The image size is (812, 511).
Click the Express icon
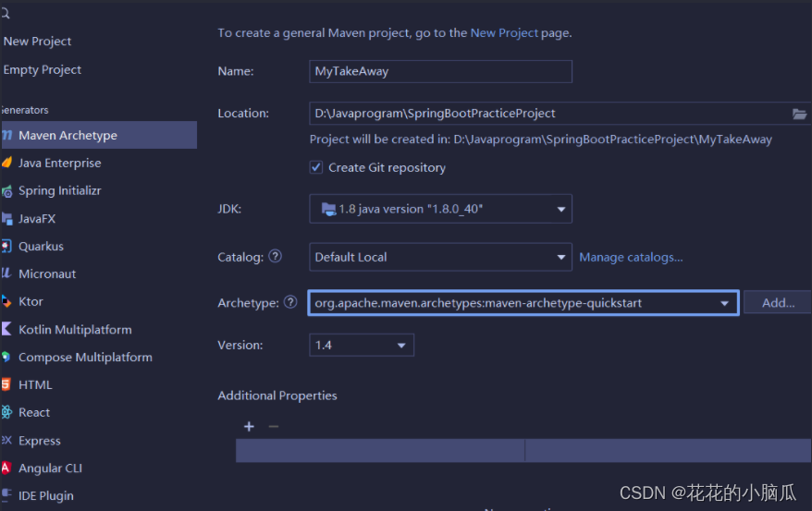[x=6, y=440]
